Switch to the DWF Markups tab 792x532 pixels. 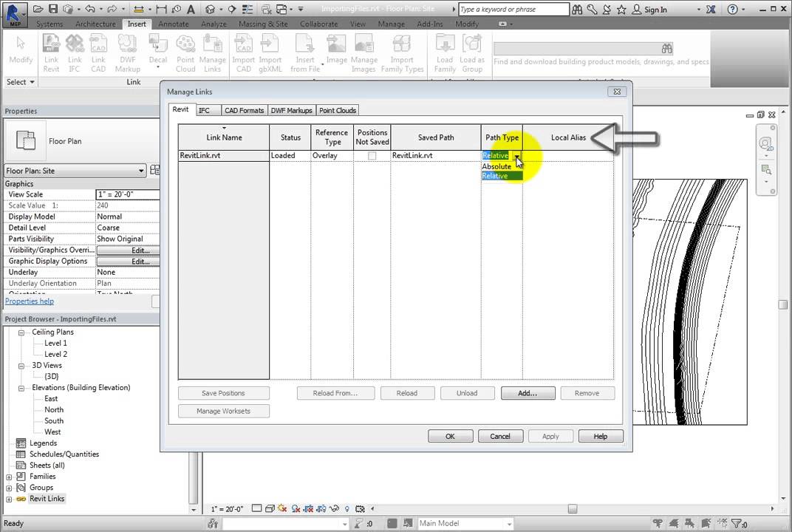point(291,110)
